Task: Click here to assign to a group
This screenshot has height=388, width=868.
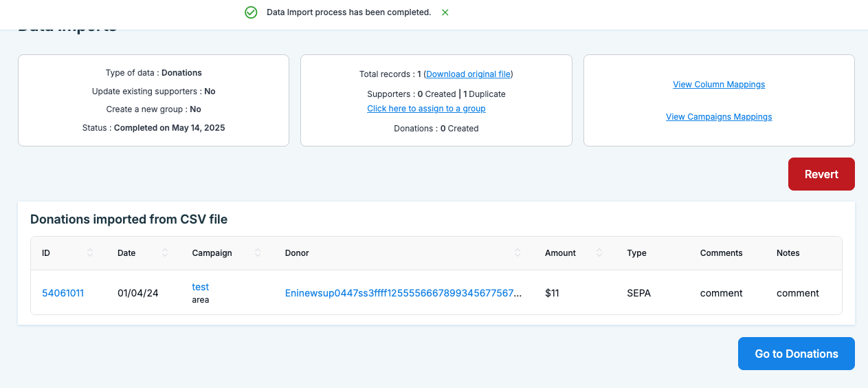Action: click(426, 109)
